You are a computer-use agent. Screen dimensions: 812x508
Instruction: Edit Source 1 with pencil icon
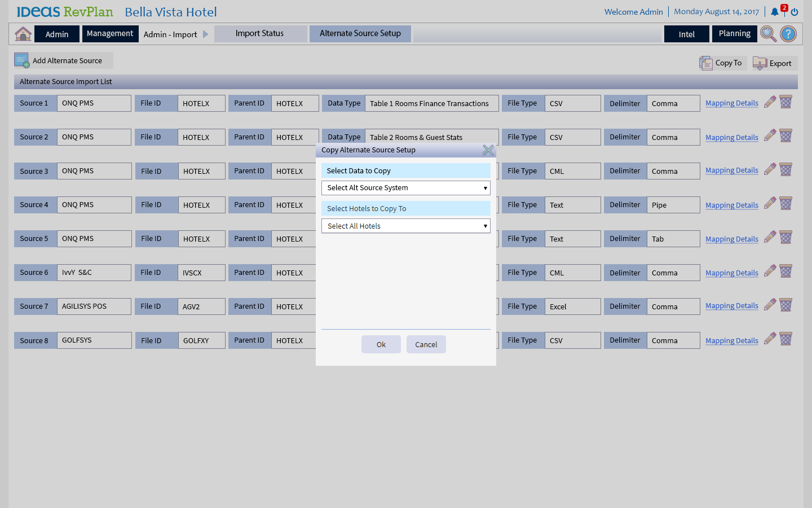point(770,102)
